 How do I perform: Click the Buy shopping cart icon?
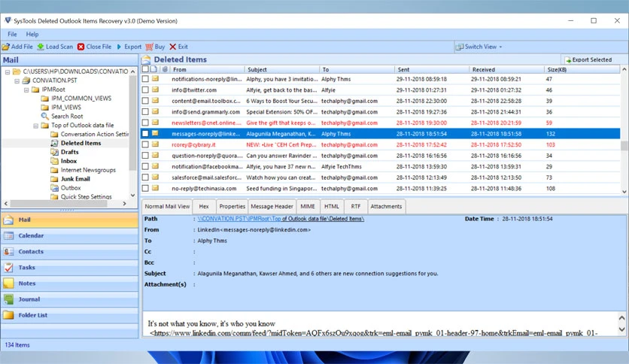(149, 47)
